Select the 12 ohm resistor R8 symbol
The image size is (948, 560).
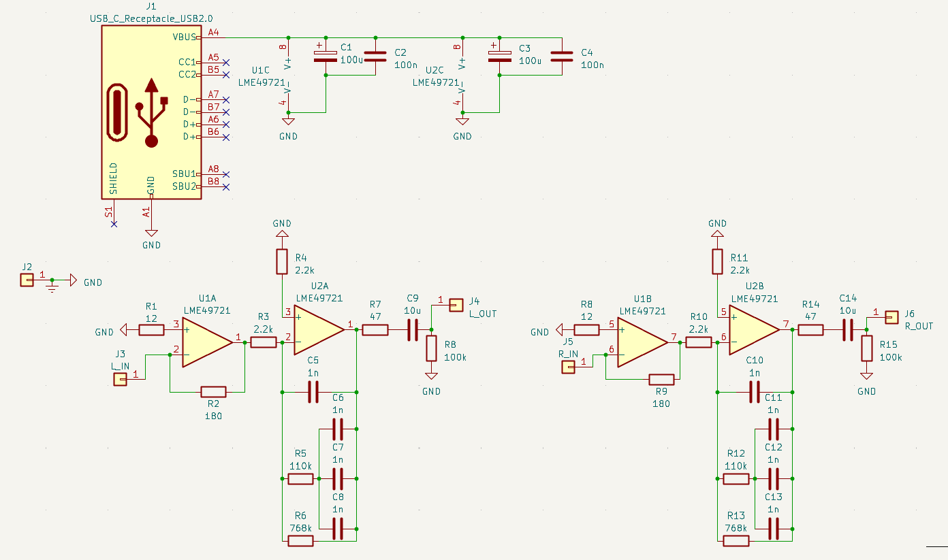[x=586, y=330]
